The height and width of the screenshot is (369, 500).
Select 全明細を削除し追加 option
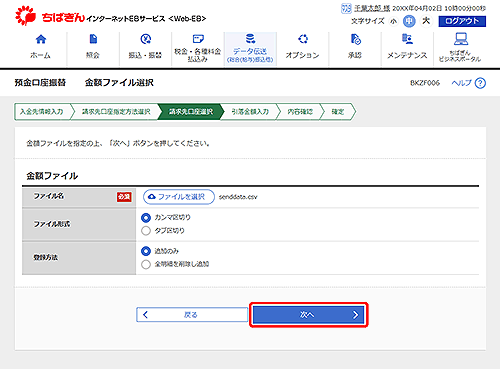146,264
